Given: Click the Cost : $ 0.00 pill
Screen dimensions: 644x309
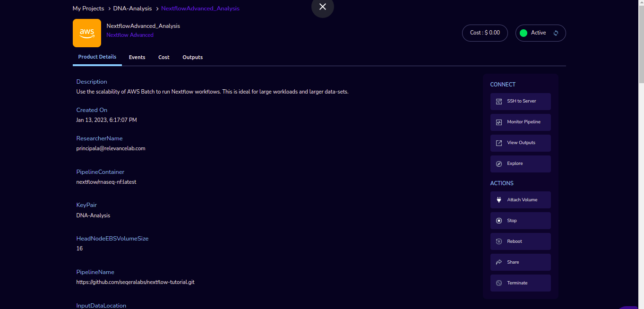Looking at the screenshot, I should click(485, 33).
